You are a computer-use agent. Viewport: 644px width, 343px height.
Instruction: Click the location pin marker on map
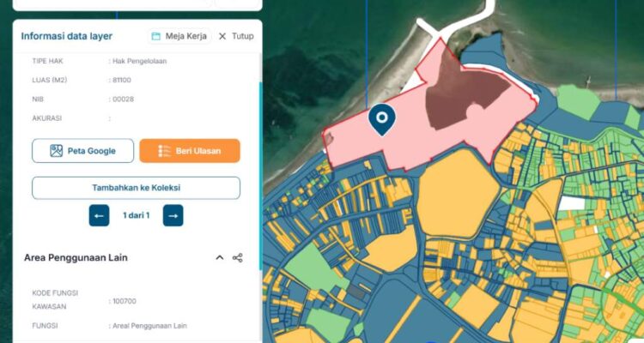[x=382, y=120]
